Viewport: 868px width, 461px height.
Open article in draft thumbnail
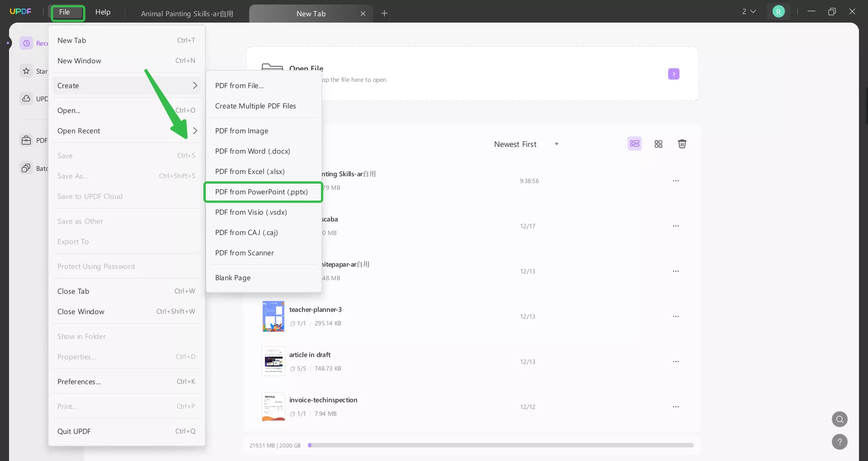[x=274, y=362]
